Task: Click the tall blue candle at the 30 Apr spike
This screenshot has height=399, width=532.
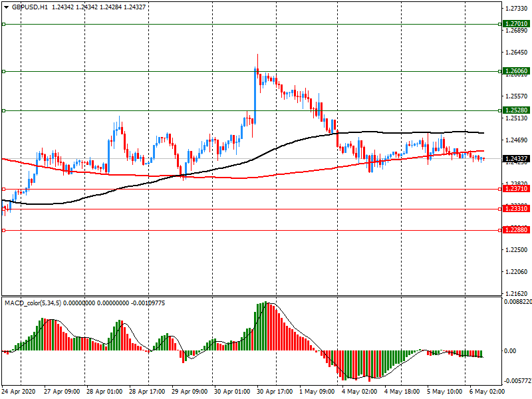Action: [255, 96]
